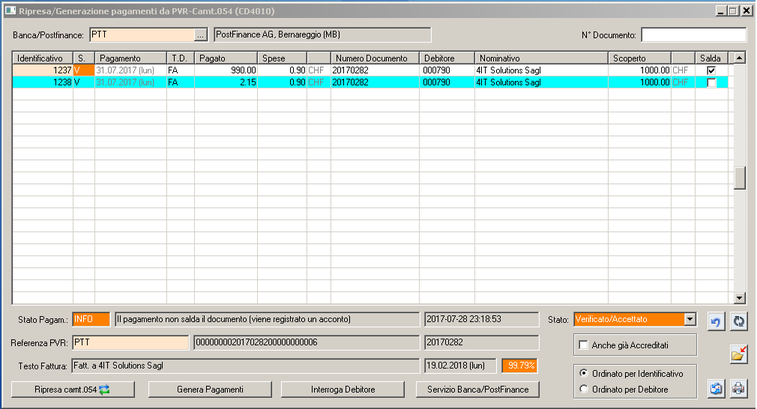Uncheck Salda for payment 1237
The height and width of the screenshot is (409, 757).
coord(711,71)
